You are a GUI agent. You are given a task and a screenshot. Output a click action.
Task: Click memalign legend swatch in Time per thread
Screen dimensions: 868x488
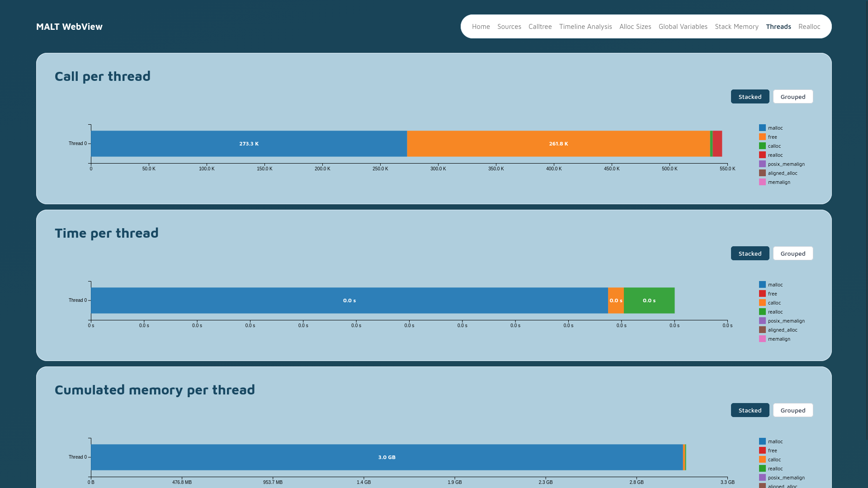(762, 339)
